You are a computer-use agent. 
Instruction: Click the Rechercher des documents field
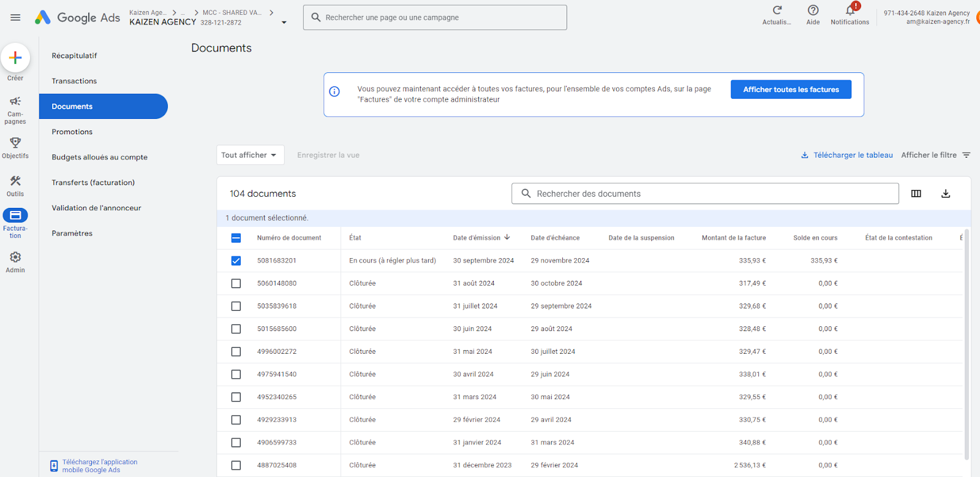point(705,194)
